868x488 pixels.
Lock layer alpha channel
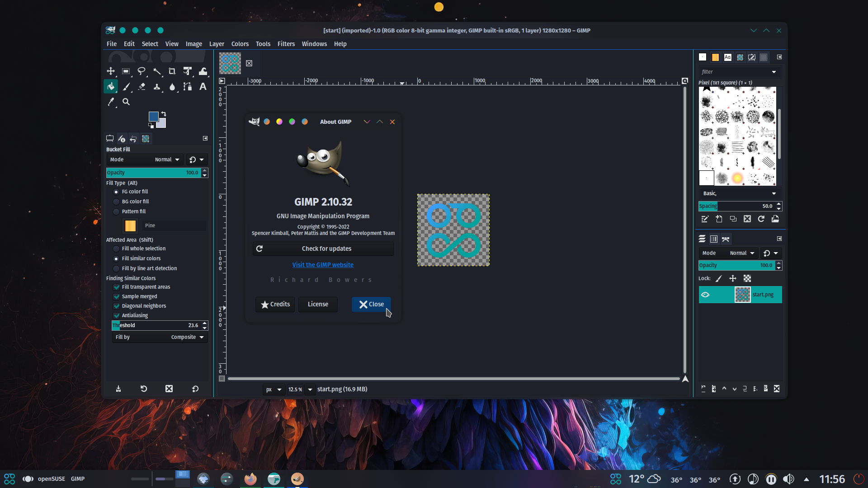click(747, 279)
